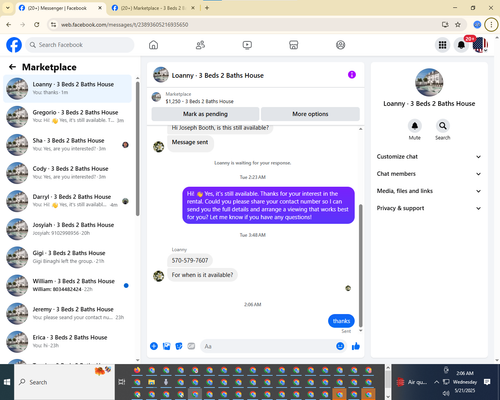Reload the page in browser
The height and width of the screenshot is (400, 500).
click(x=37, y=24)
